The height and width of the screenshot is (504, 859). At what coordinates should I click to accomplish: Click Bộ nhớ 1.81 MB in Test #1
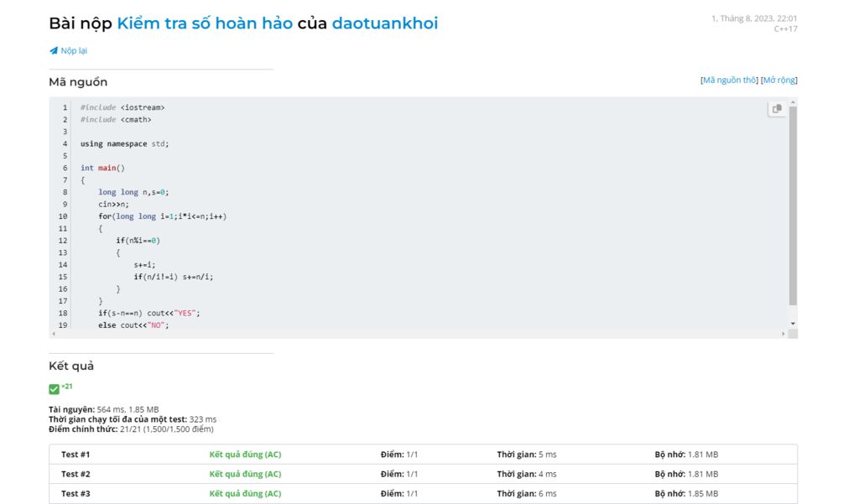tap(686, 455)
